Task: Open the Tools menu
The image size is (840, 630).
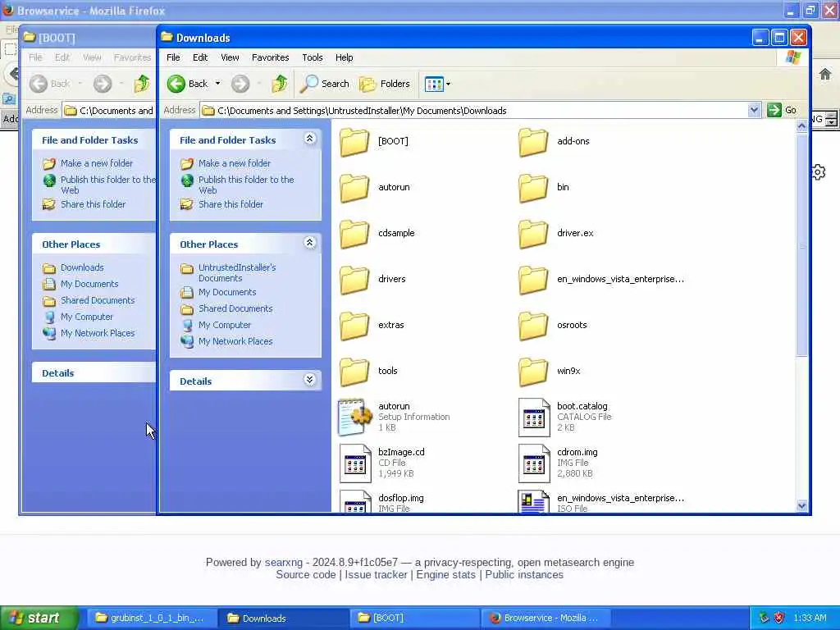Action: pos(313,57)
